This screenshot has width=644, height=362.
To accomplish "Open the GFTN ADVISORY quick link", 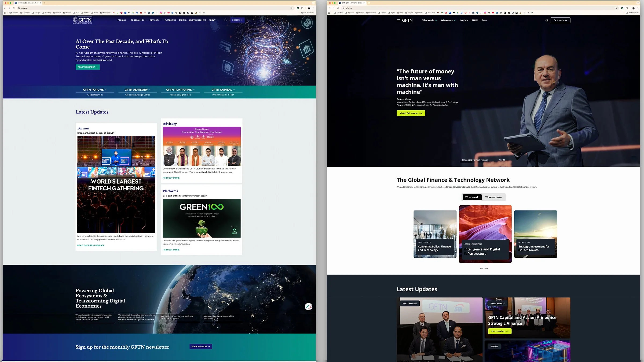I will (x=138, y=90).
